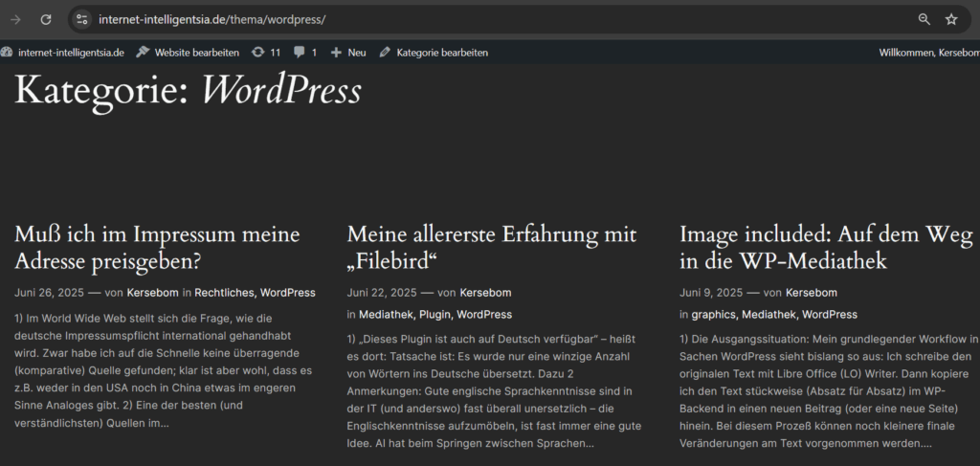The image size is (980, 466).
Task: Click the excerpt starting 'Die Ausgangssituation'
Action: click(829, 391)
